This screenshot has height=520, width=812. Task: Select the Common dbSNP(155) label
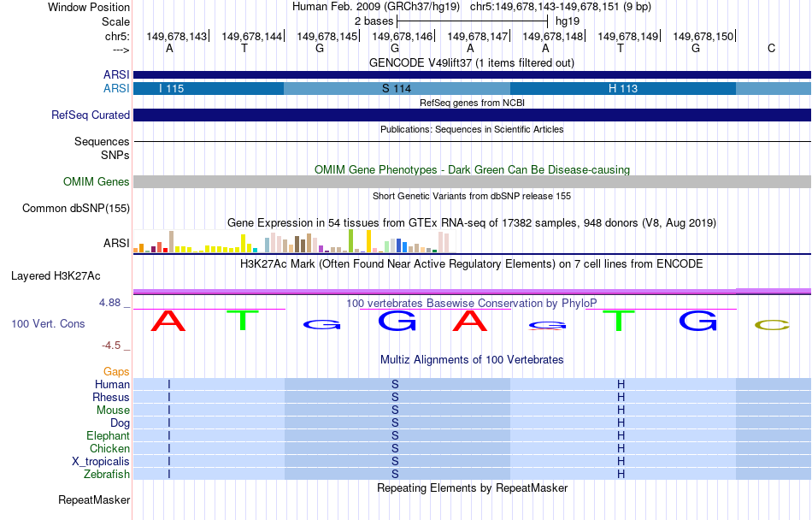(76, 208)
